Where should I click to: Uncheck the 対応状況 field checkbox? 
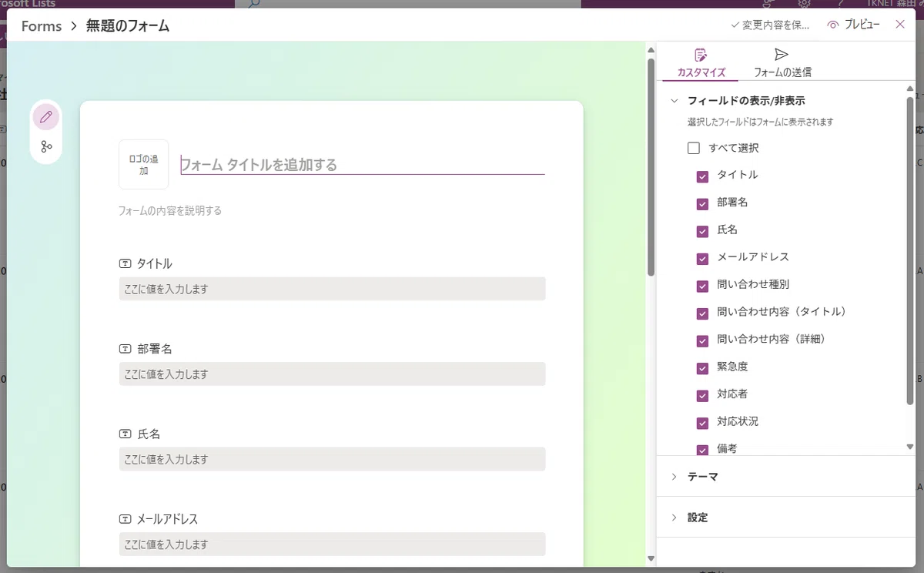pos(702,423)
